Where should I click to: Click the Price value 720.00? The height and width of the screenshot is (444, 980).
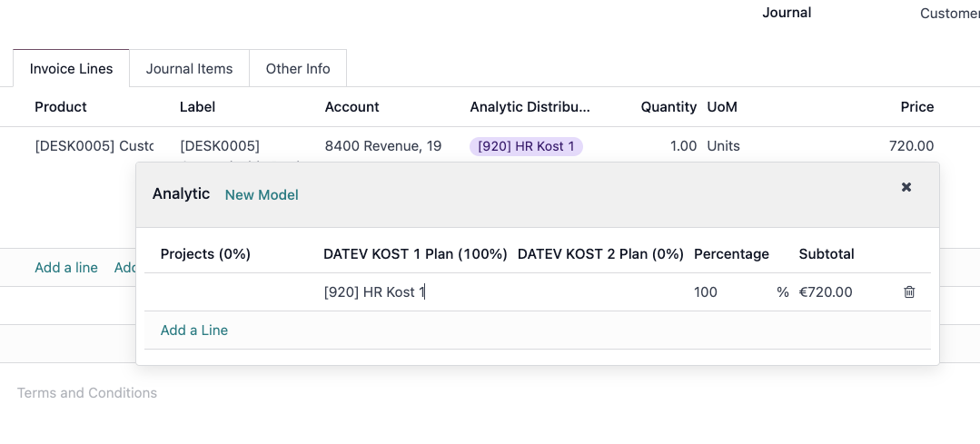911,146
